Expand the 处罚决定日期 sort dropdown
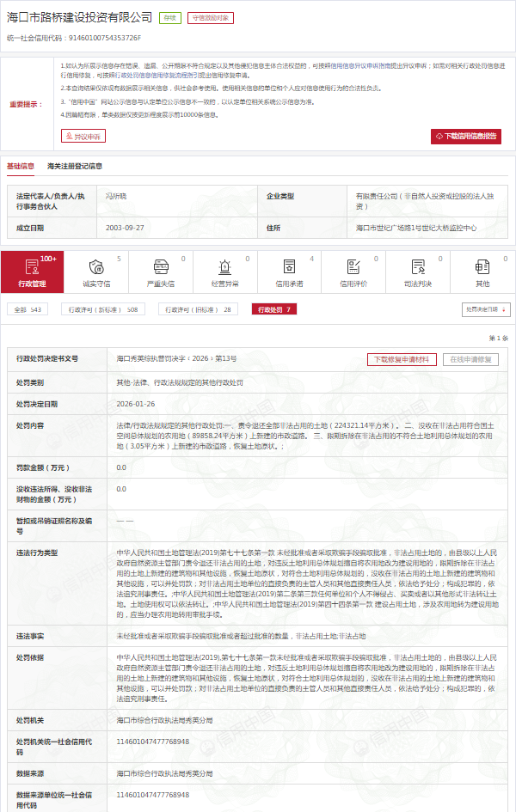 [486, 309]
